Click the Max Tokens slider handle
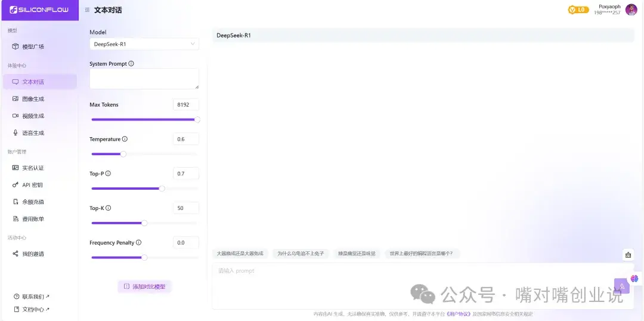Screen dimensions: 644x321 pos(197,119)
